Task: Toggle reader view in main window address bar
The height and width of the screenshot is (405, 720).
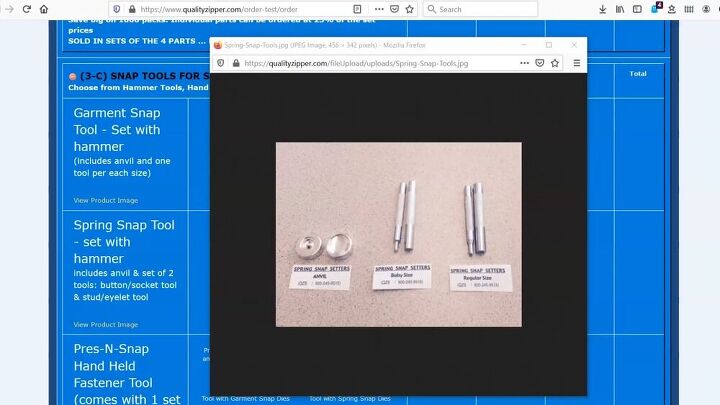Action: click(x=357, y=9)
